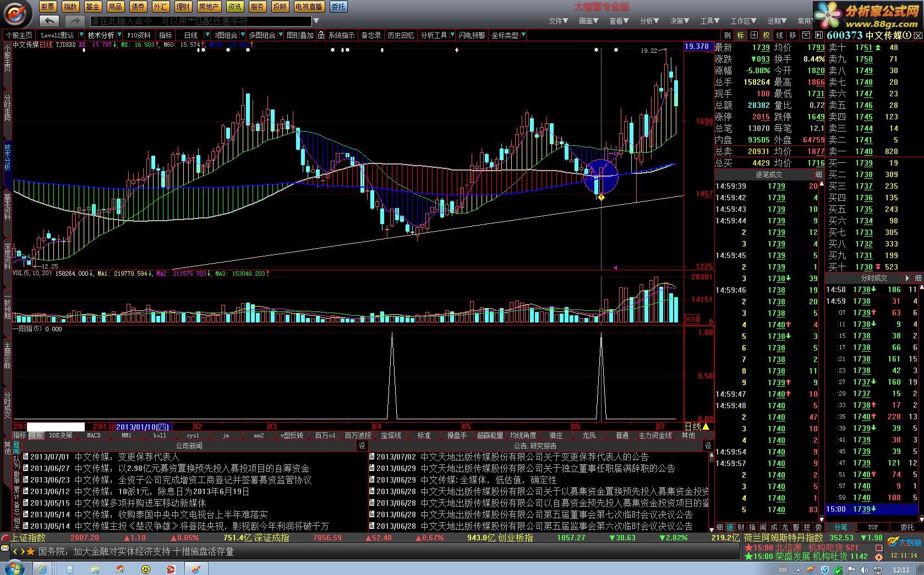
Task: Click the lock icon next to 图形叠加
Action: click(321, 35)
